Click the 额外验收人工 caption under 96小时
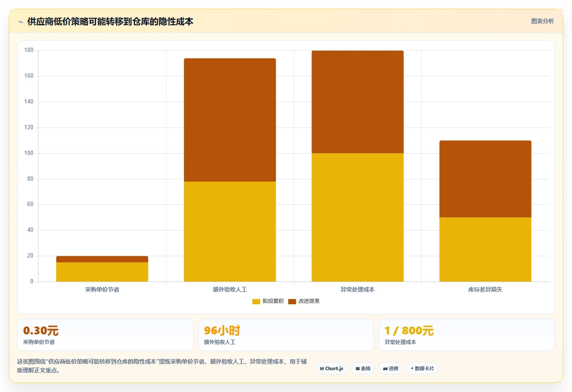The width and height of the screenshot is (572, 392). point(220,342)
